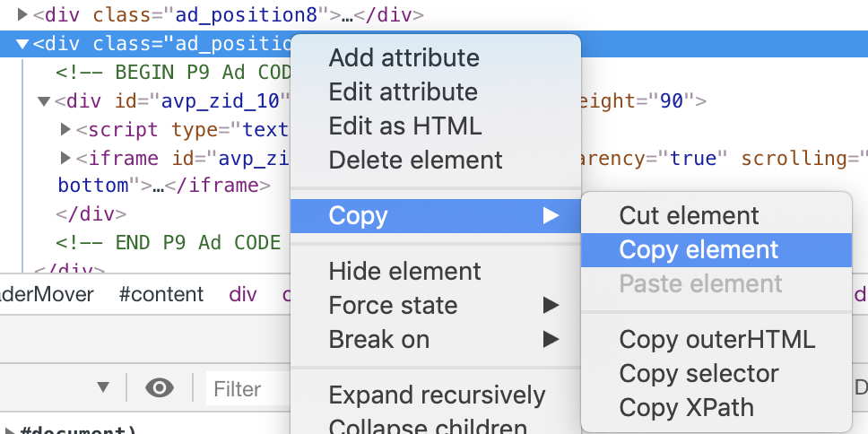868x434 pixels.
Task: Open the dropdown arrow left of eye icon
Action: 103,387
